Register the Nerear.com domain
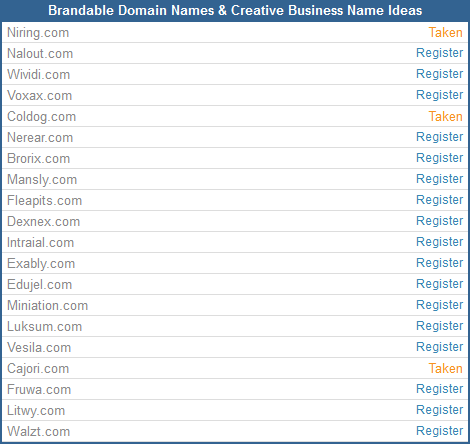Image resolution: width=470 pixels, height=444 pixels. click(x=440, y=137)
